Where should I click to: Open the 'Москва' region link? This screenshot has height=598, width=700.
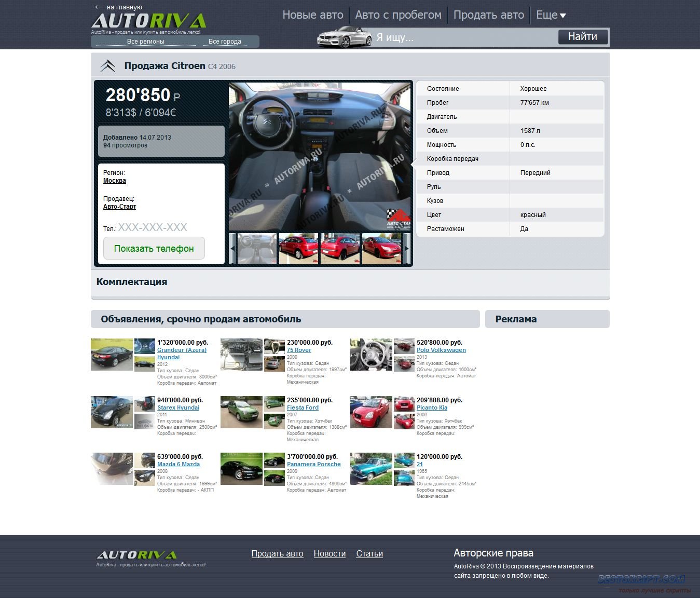pyautogui.click(x=115, y=181)
